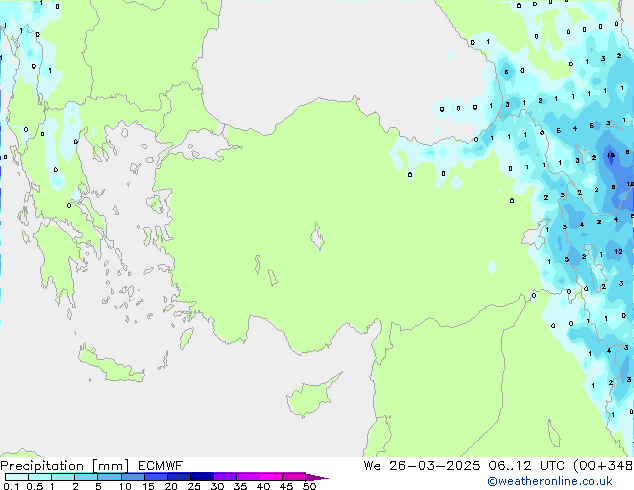Click the "40" legend scale label

coord(263,486)
